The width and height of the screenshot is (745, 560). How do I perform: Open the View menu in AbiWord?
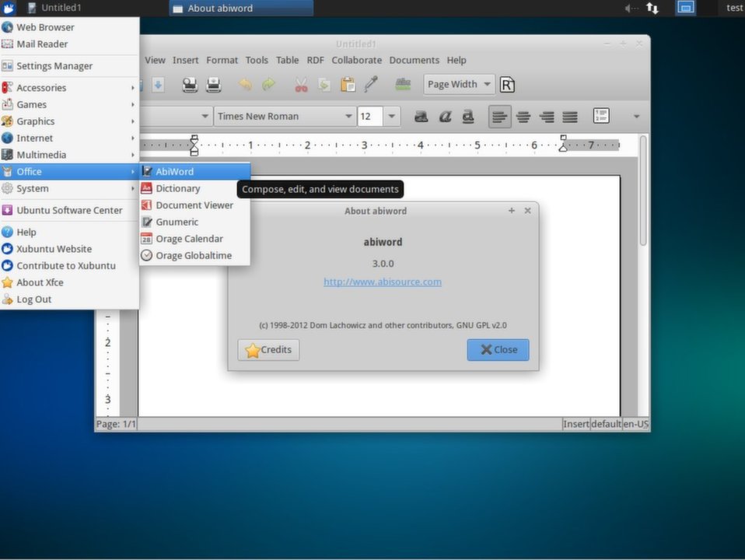155,61
